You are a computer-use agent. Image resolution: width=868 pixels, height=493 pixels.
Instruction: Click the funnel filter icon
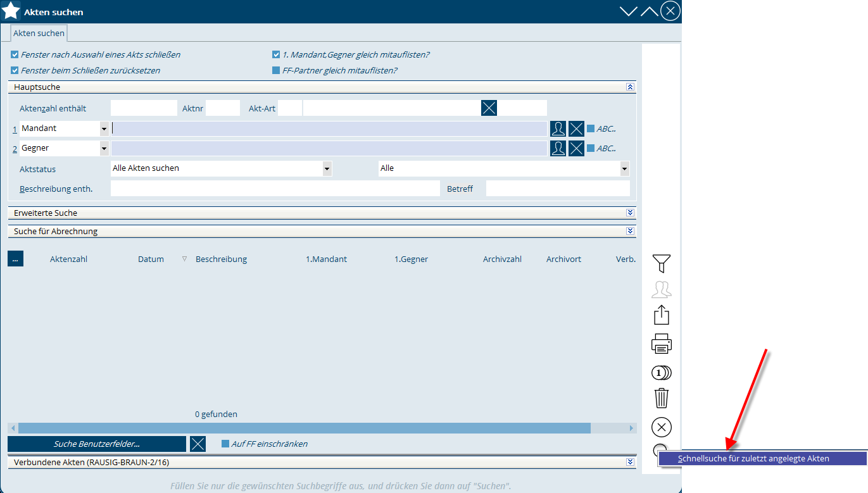[661, 263]
